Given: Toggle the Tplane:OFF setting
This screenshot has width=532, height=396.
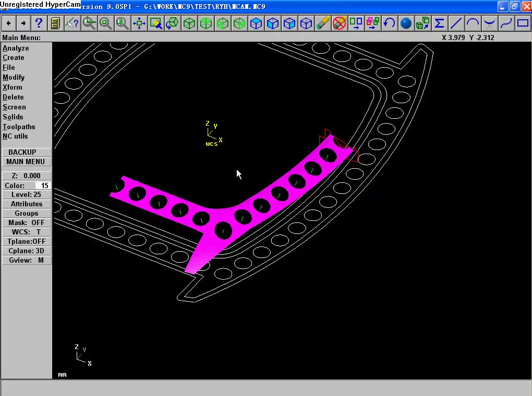Looking at the screenshot, I should coord(27,241).
